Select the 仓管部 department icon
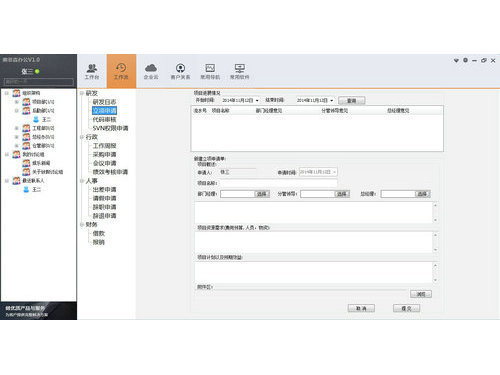 [x=26, y=146]
